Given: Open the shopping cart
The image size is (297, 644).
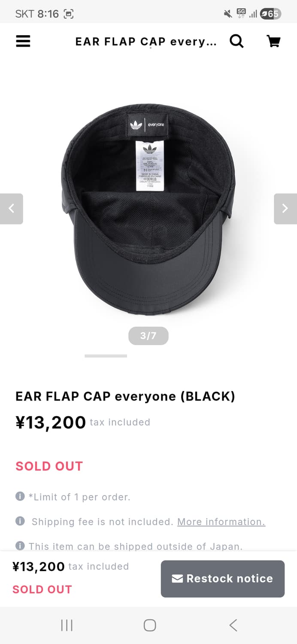Looking at the screenshot, I should [273, 41].
